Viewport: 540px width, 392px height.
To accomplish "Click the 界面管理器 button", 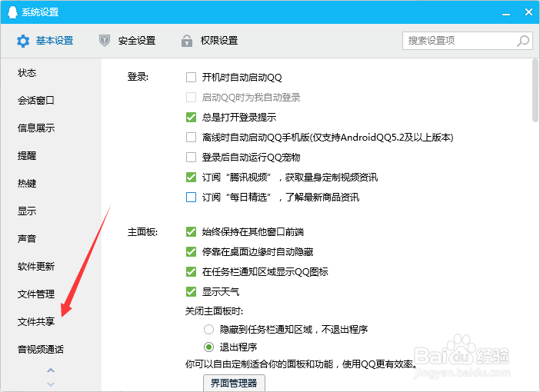I will click(234, 383).
